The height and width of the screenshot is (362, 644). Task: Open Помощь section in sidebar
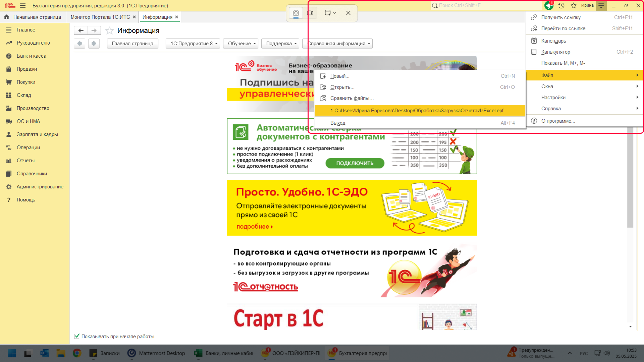(35, 200)
